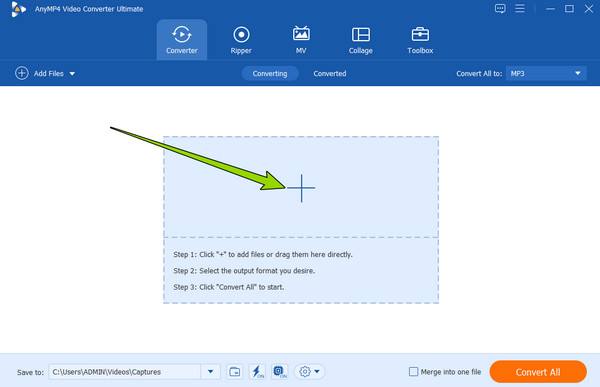600x387 pixels.
Task: Click the feedback chat icon in title bar
Action: tap(500, 8)
